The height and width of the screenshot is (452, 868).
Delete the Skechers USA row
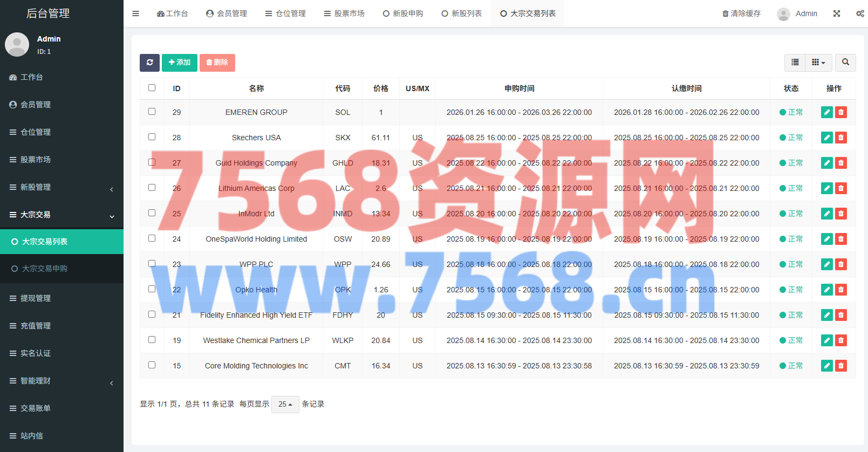pyautogui.click(x=840, y=138)
